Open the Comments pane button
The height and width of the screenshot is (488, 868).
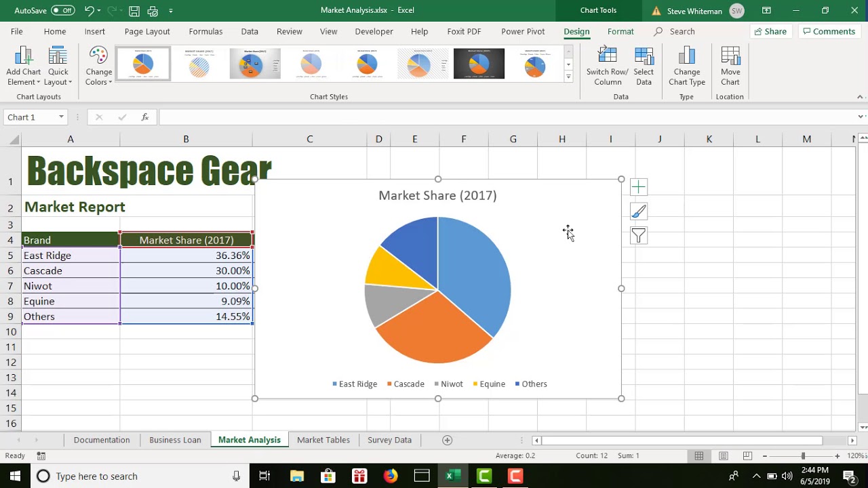(x=829, y=31)
